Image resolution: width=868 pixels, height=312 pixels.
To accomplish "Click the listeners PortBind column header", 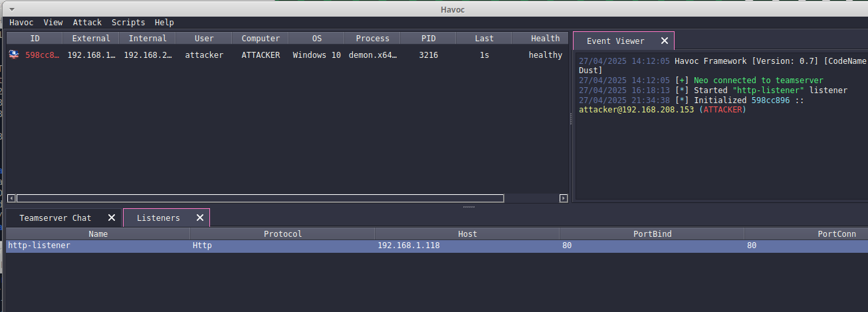I will pyautogui.click(x=652, y=234).
